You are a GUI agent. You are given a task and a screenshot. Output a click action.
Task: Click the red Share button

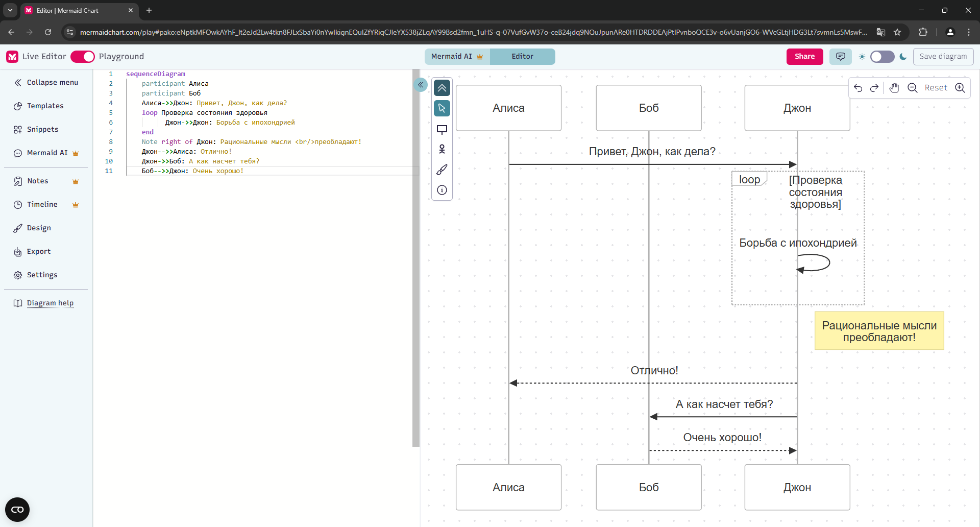[804, 57]
